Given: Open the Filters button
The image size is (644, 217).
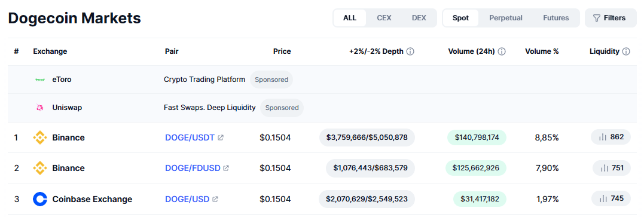Looking at the screenshot, I should tap(611, 18).
